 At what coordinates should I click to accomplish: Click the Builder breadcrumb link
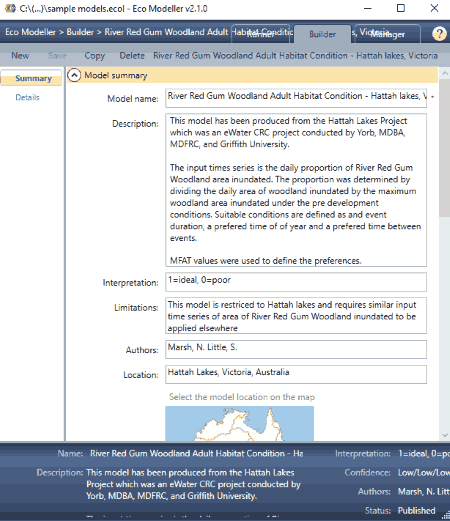click(x=80, y=32)
